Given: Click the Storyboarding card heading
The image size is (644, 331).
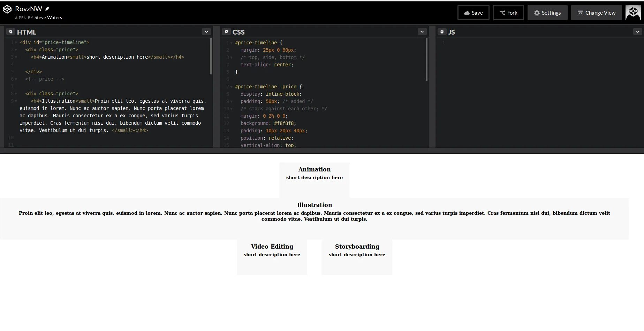Looking at the screenshot, I should (357, 247).
